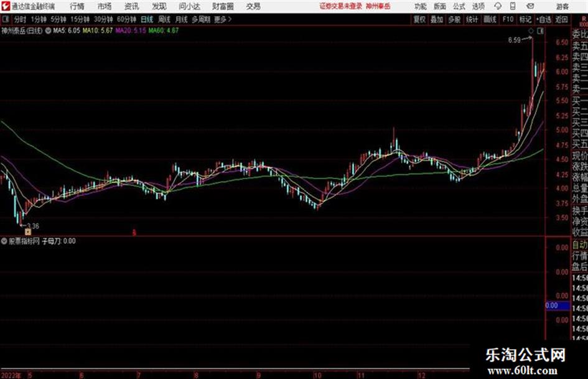Select the 月线 monthly chart tab
The image size is (588, 379).
182,19
